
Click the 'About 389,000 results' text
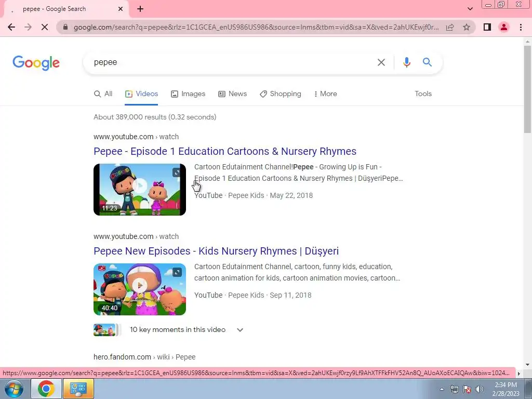[155, 117]
